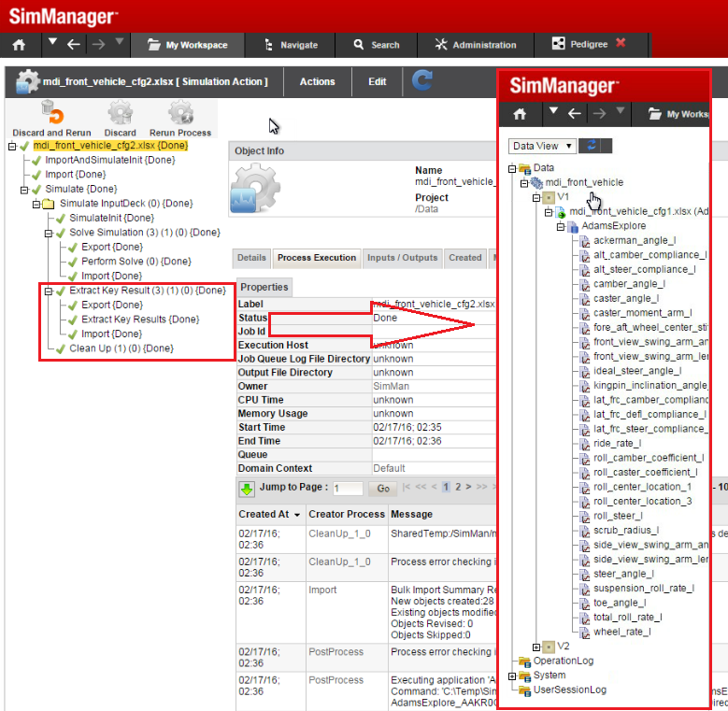Click the Discard and Rerun icon
Image resolution: width=728 pixels, height=711 pixels.
coord(52,113)
